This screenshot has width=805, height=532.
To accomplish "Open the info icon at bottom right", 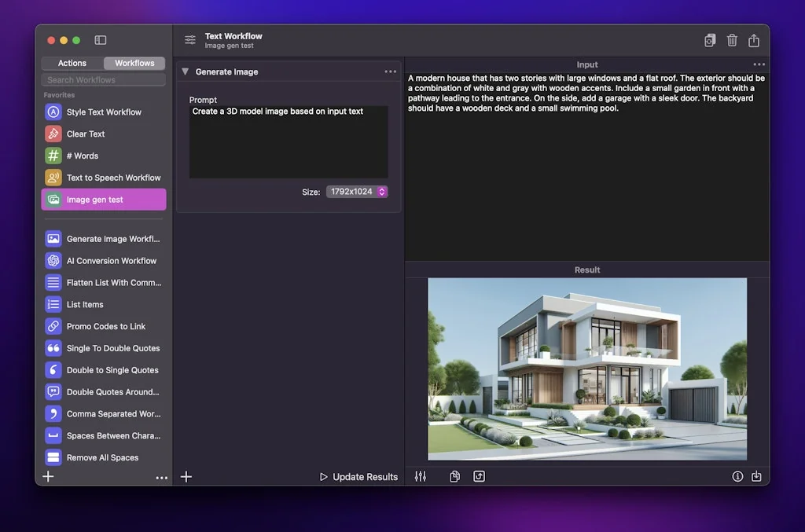I will pyautogui.click(x=737, y=476).
